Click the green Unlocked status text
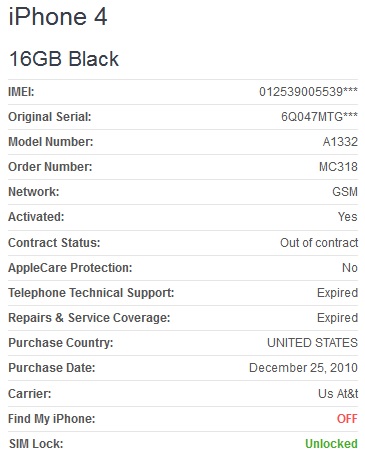365x455 pixels. (331, 444)
